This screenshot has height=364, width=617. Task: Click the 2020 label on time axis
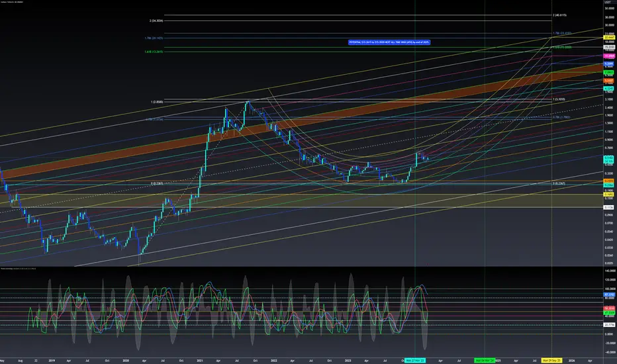pyautogui.click(x=126, y=361)
